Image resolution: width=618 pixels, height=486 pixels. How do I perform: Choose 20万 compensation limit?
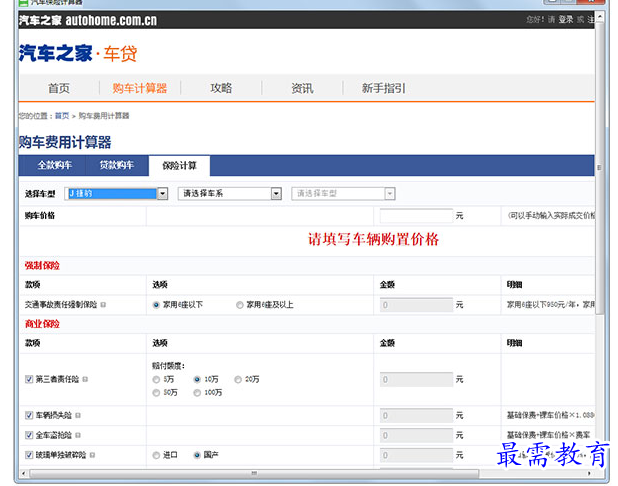point(238,379)
